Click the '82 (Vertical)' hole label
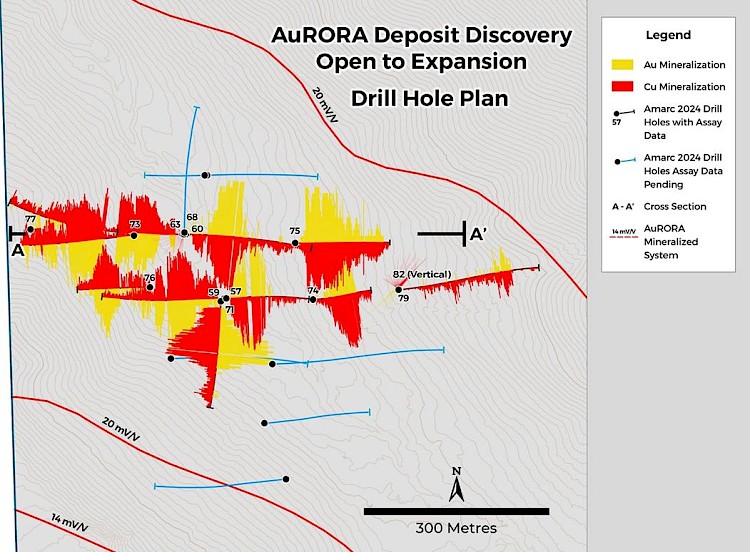This screenshot has width=750, height=552. pos(421,274)
